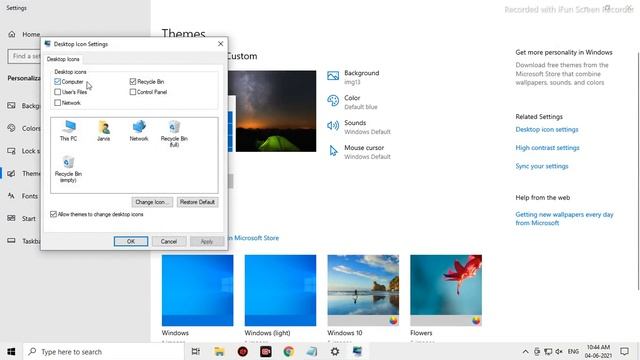Click the Change Icon button
The height and width of the screenshot is (360, 640).
152,202
